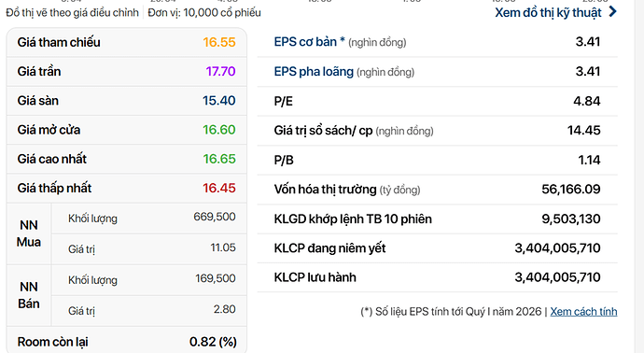The width and height of the screenshot is (644, 353).
Task: Click the EPS cơ bản label link
Action: [x=309, y=42]
